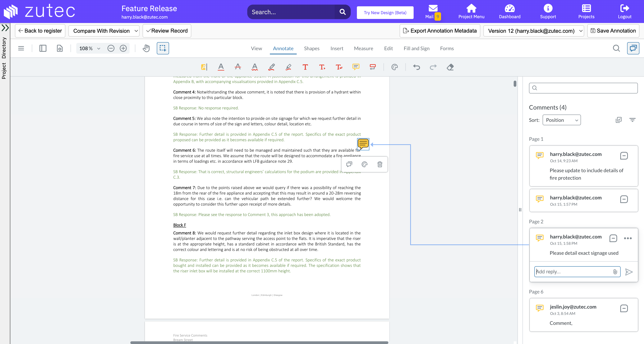
Task: Enable multi-select comments mode
Action: click(619, 120)
